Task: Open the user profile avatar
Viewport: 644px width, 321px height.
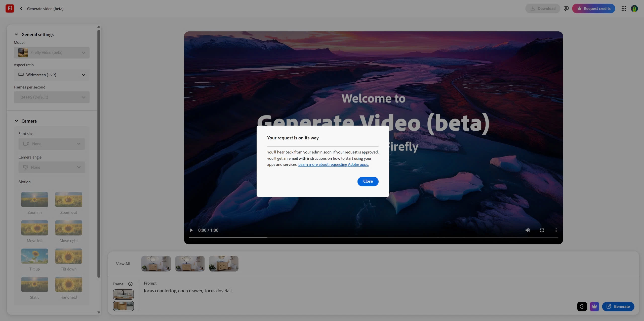Action: tap(634, 9)
